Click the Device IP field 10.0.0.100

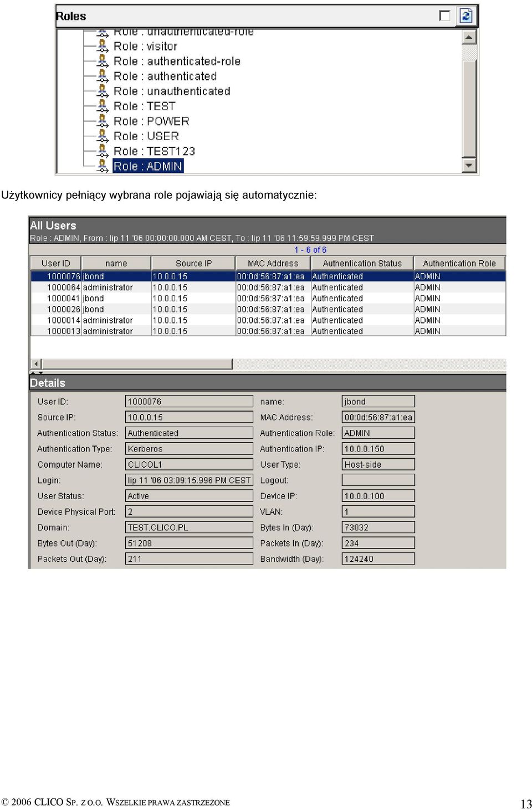click(x=378, y=496)
